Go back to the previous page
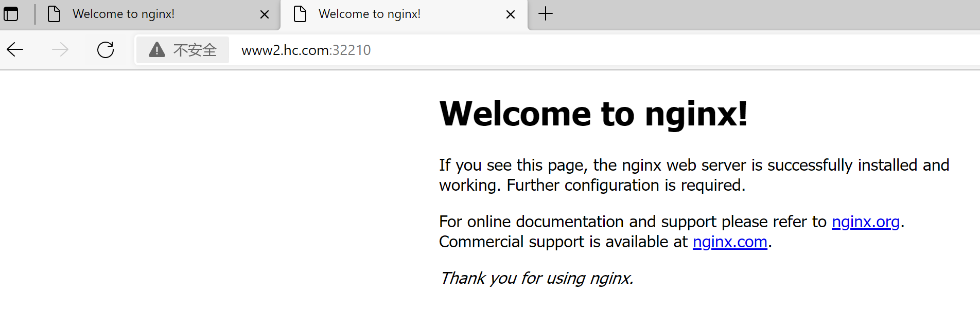The image size is (980, 329). click(x=15, y=50)
